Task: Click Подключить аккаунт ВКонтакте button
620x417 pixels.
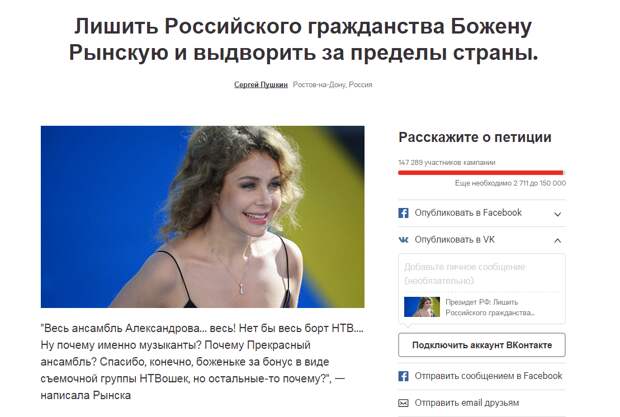Action: [x=482, y=345]
